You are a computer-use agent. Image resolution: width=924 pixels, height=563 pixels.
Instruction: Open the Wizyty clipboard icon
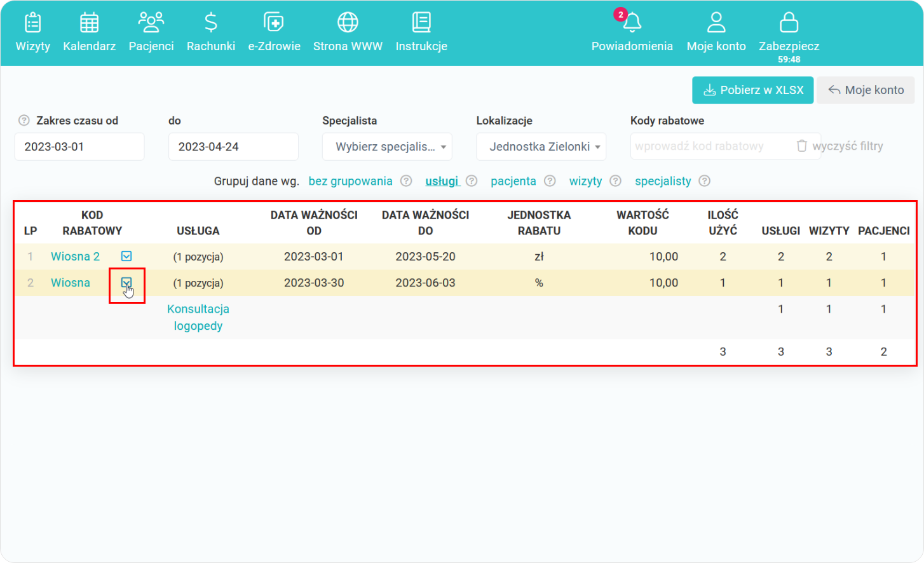[x=33, y=22]
